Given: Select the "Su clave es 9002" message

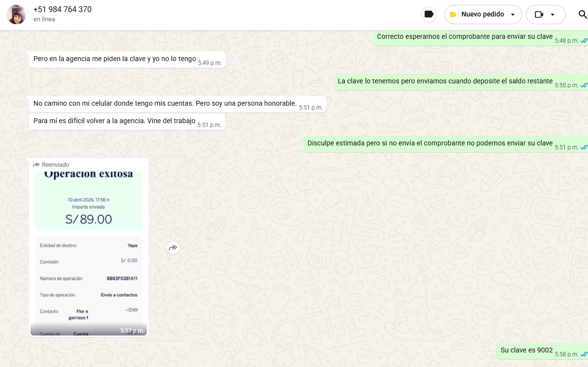Looking at the screenshot, I should pos(526,350).
